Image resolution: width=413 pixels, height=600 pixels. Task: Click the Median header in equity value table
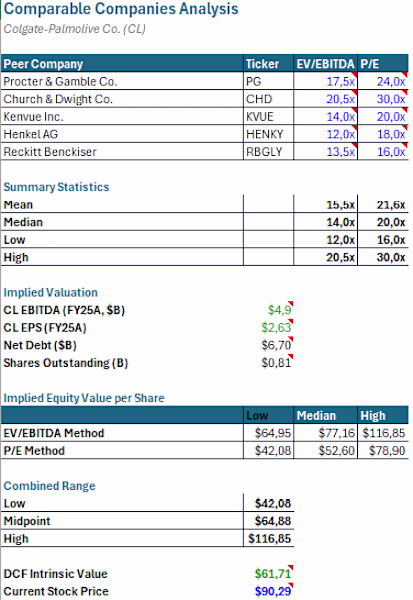click(x=325, y=416)
